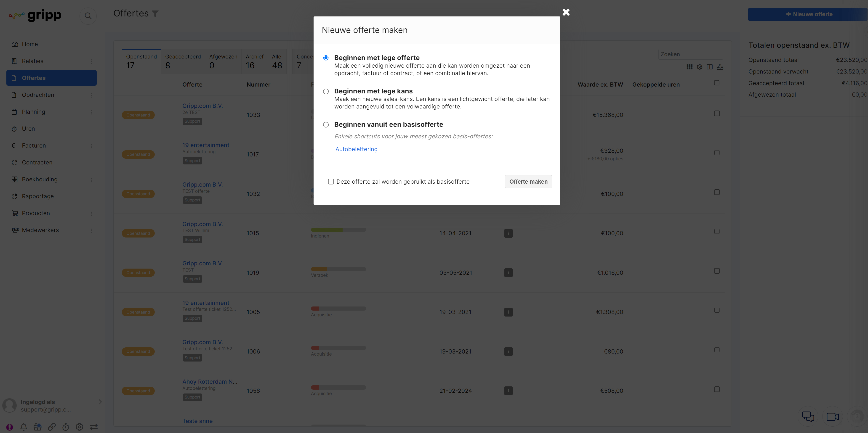This screenshot has height=433, width=868.
Task: Expand the Boekhouding submenu dots
Action: 91,180
